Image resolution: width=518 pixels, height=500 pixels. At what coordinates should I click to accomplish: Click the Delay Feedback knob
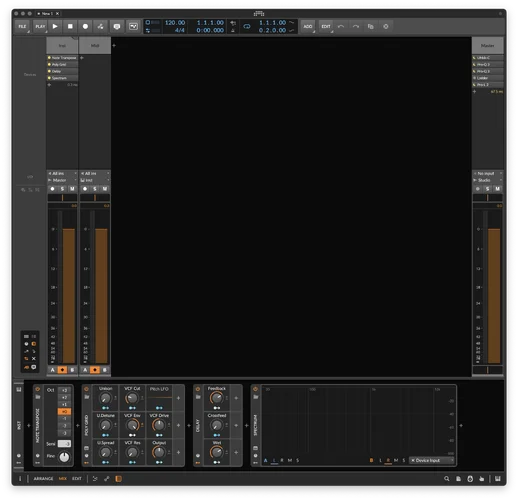[217, 398]
